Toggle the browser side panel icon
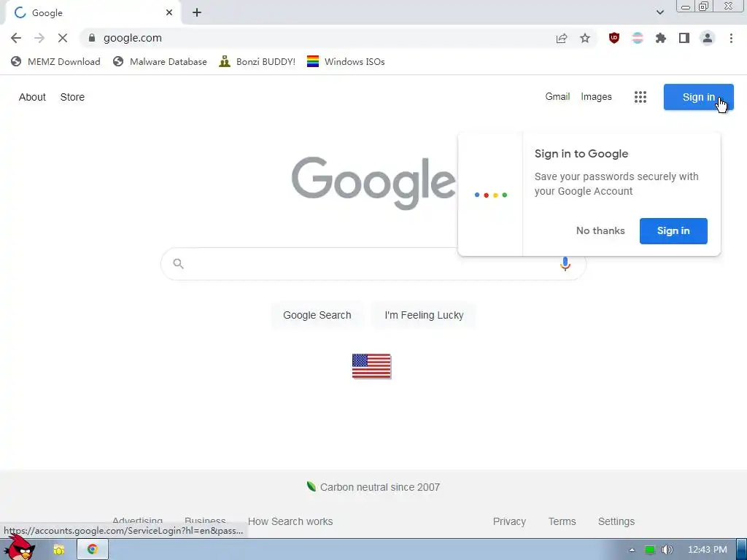Image resolution: width=747 pixels, height=560 pixels. pos(684,38)
